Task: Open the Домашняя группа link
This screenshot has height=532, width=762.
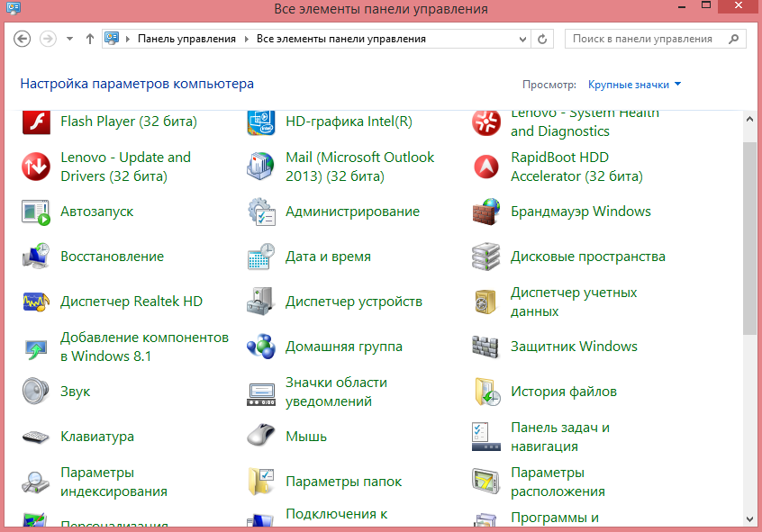Action: (344, 347)
